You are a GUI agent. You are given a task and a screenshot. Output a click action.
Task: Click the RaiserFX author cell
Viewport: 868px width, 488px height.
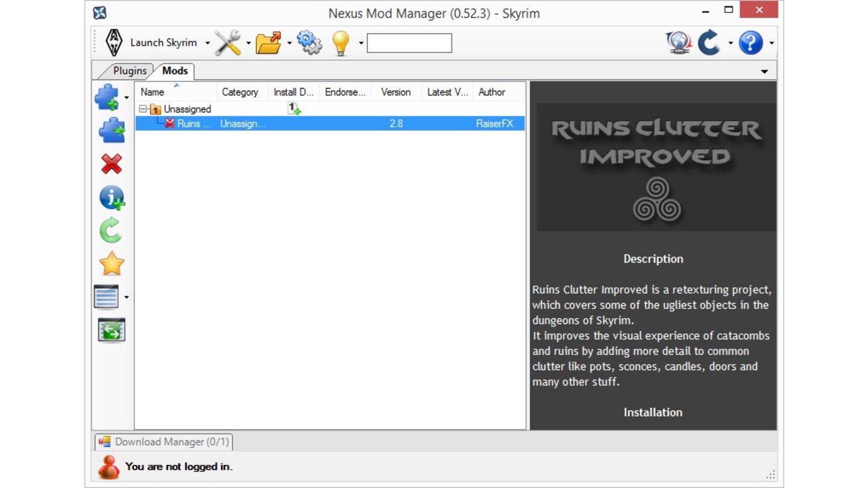point(494,124)
